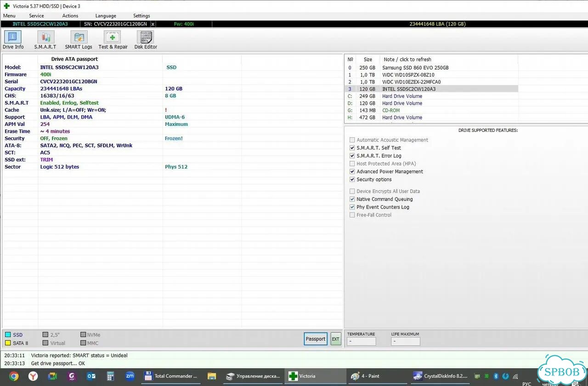
Task: Open the Actions menu
Action: pyautogui.click(x=70, y=16)
